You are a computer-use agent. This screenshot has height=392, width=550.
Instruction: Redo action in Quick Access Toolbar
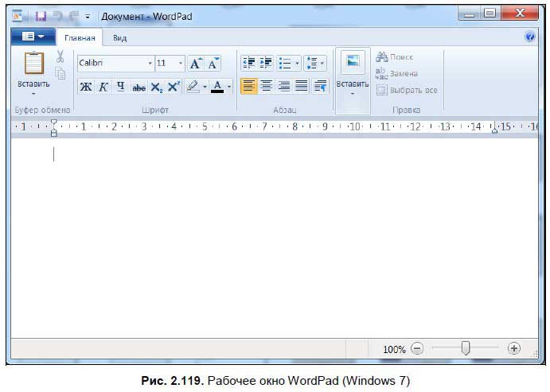tap(74, 16)
